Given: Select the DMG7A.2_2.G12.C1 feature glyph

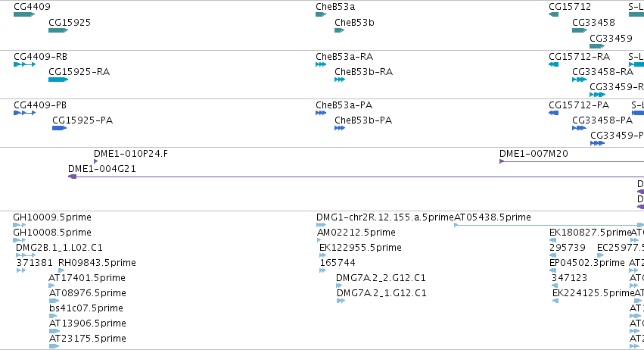Looking at the screenshot, I should 339,286.
